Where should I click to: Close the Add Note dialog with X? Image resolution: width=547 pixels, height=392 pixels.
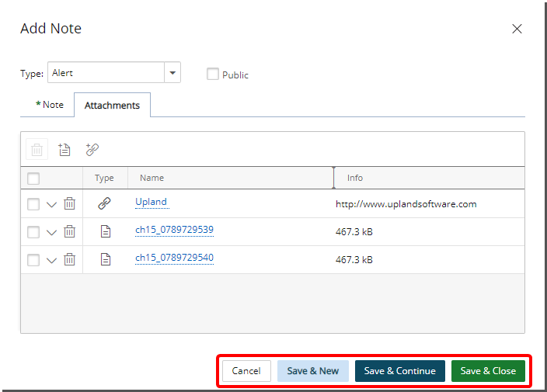pyautogui.click(x=517, y=29)
